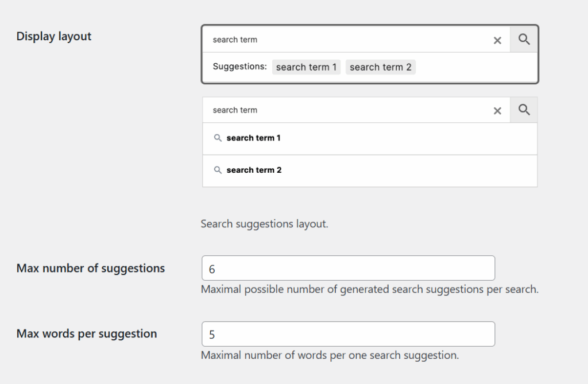Click the X clear icon in top search bar
Image resolution: width=588 pixels, height=384 pixels.
(497, 40)
